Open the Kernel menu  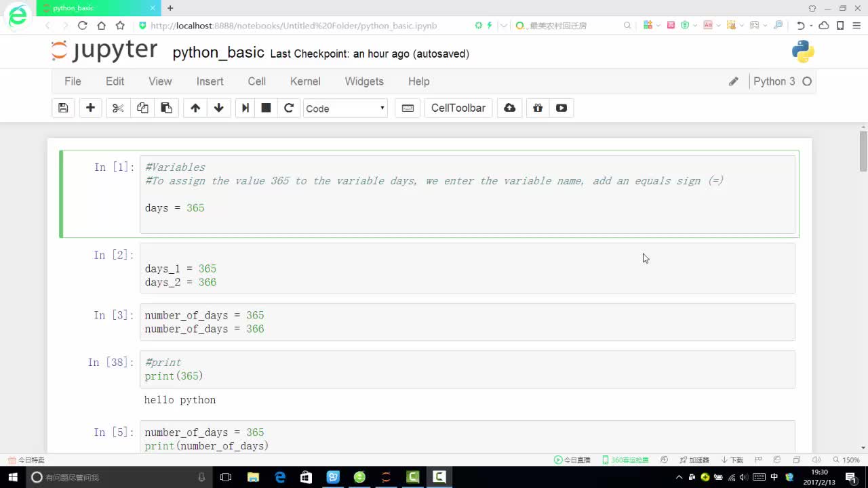click(x=305, y=81)
